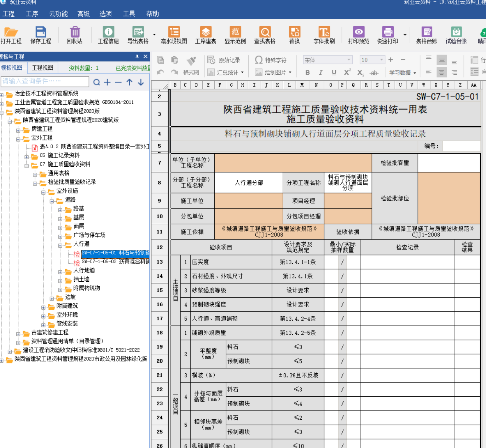Show 工程信息 project info
Image resolution: width=486 pixels, height=448 pixels.
pyautogui.click(x=108, y=35)
